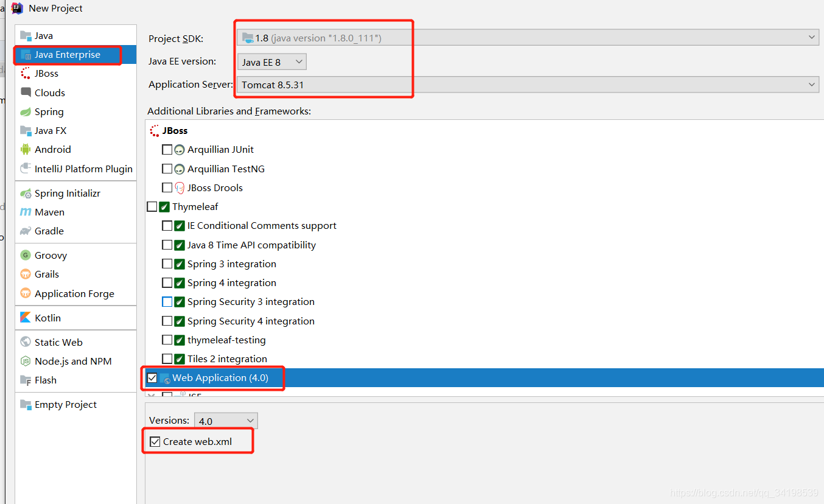The height and width of the screenshot is (504, 824).
Task: Check thymeleaf-testing option
Action: (167, 340)
